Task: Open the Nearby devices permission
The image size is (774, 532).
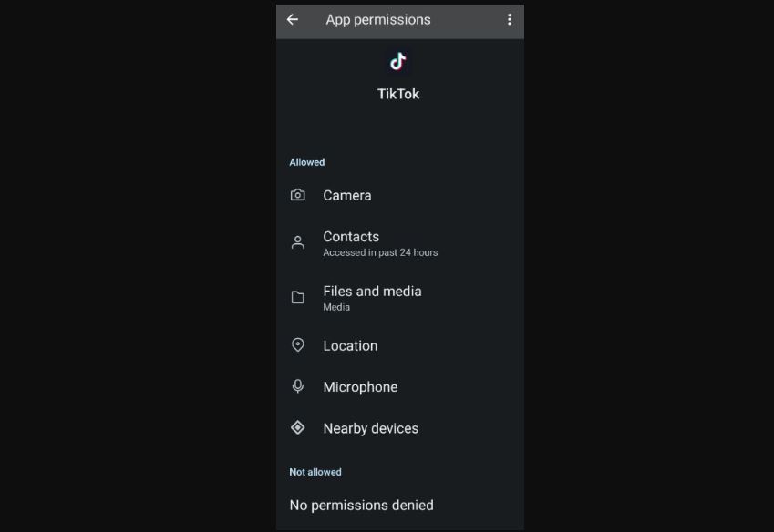Action: (400, 428)
